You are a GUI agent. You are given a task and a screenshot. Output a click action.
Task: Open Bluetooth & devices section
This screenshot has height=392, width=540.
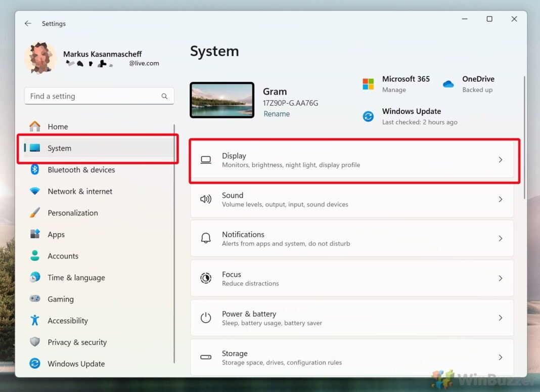point(99,169)
